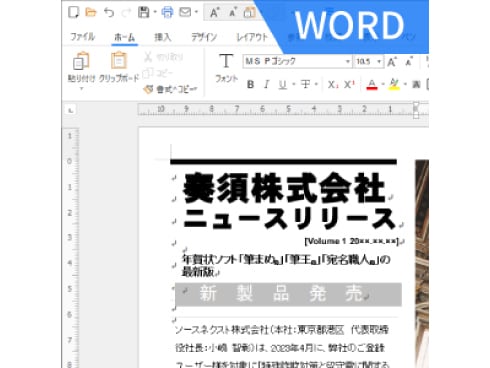Screen dimensions: 490x368
Task: Toggle bold formatting
Action: tap(250, 85)
